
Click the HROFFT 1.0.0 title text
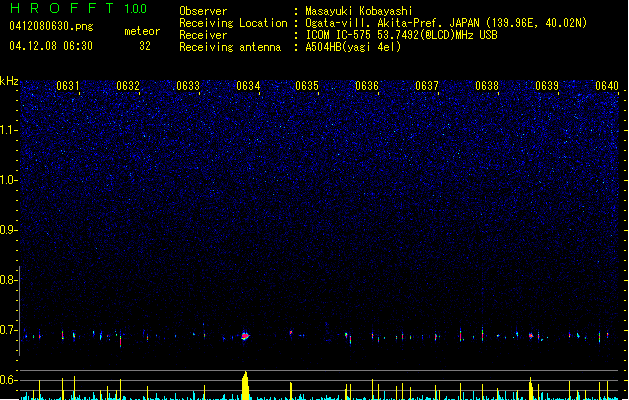pos(79,8)
